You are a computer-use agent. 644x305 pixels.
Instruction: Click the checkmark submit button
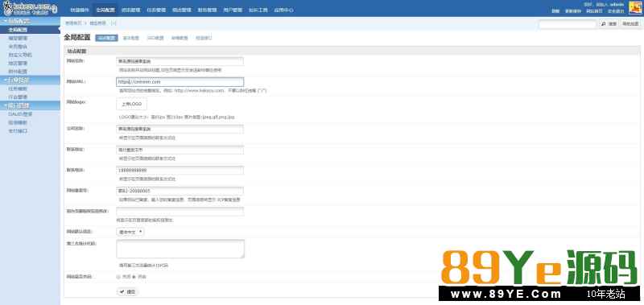127,292
